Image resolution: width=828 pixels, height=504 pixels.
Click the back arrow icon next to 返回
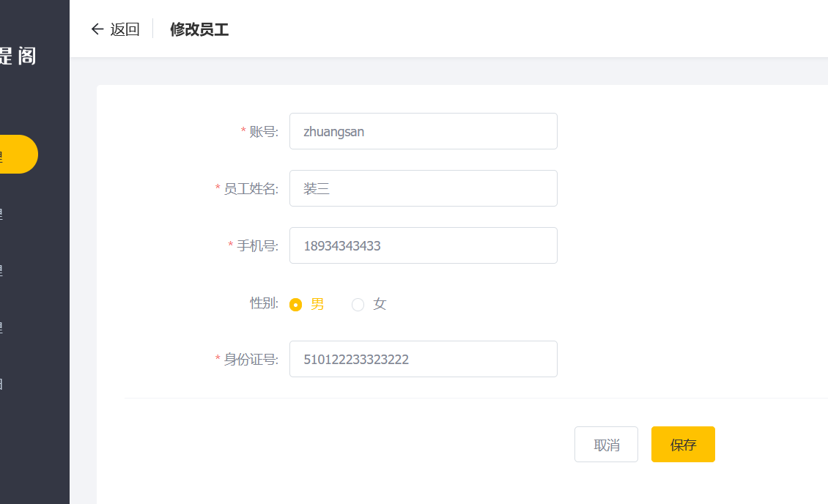(x=97, y=29)
